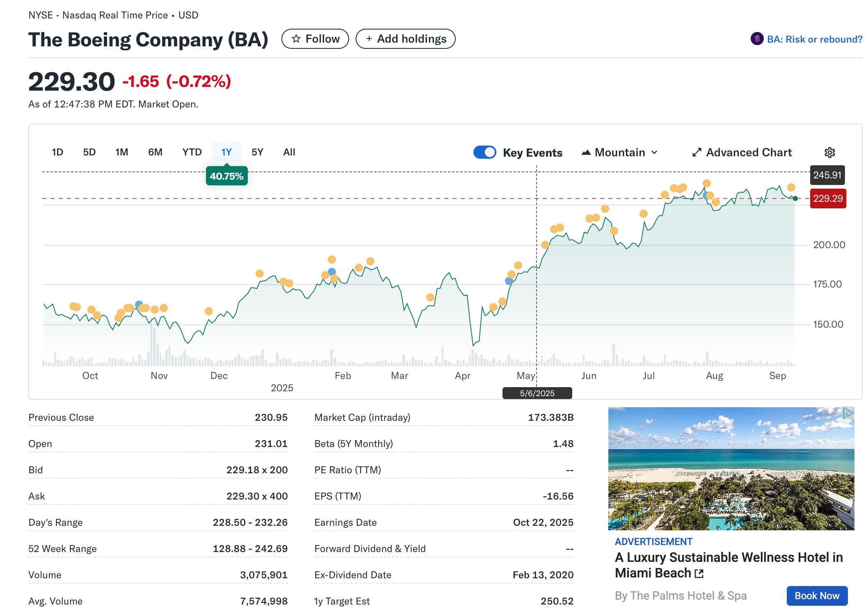Click the BA Risk or rebound logo icon
Viewport: 868px width, 616px height.
(x=757, y=39)
